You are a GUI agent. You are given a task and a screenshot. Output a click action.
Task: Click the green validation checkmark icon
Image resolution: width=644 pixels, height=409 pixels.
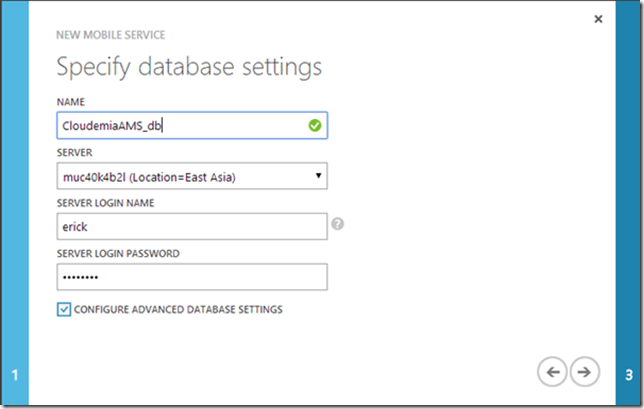(315, 126)
